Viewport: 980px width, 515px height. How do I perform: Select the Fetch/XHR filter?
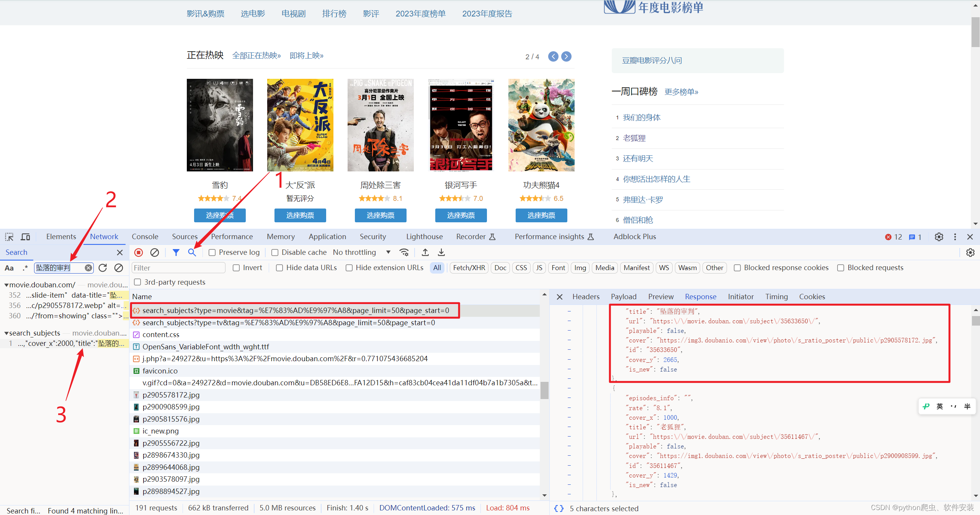point(469,268)
